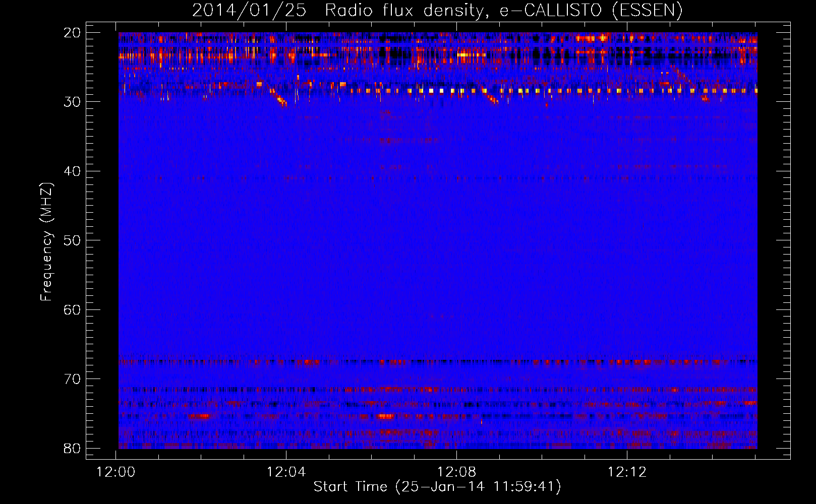Click the 'Start Time (25-Jan-14 11:59:41)' axis label
Screen dimensions: 816x504
(x=437, y=487)
